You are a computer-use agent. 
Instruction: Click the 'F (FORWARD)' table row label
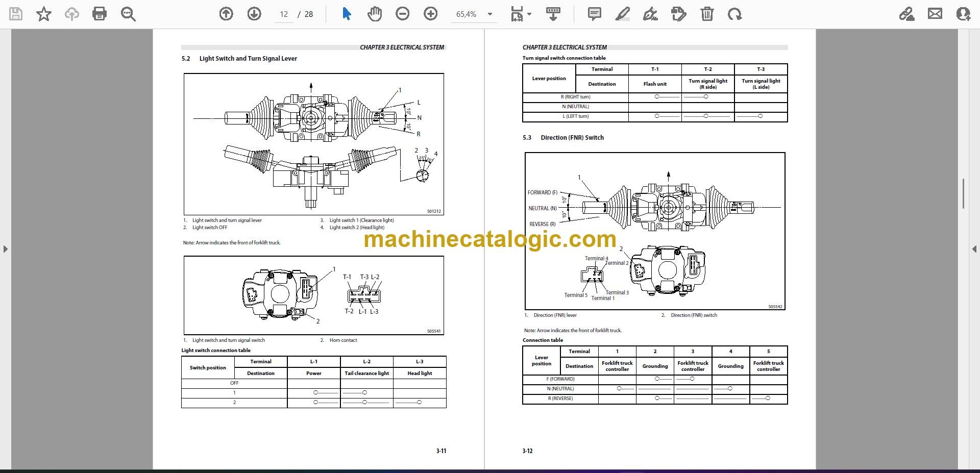tap(560, 379)
